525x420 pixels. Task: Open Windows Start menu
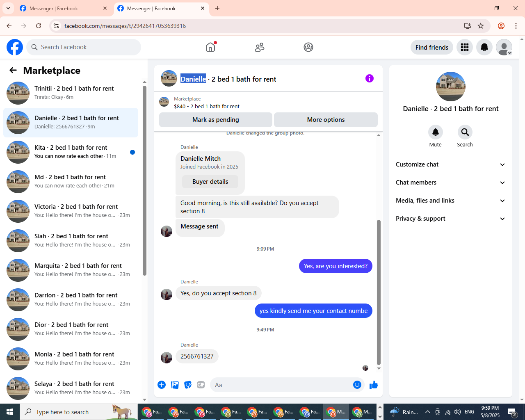click(x=10, y=412)
